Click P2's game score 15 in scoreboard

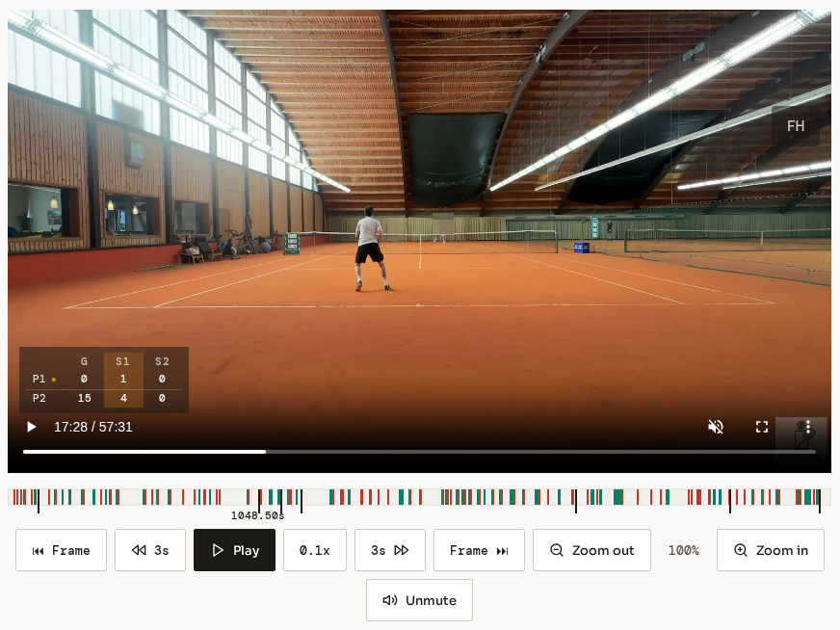point(84,398)
